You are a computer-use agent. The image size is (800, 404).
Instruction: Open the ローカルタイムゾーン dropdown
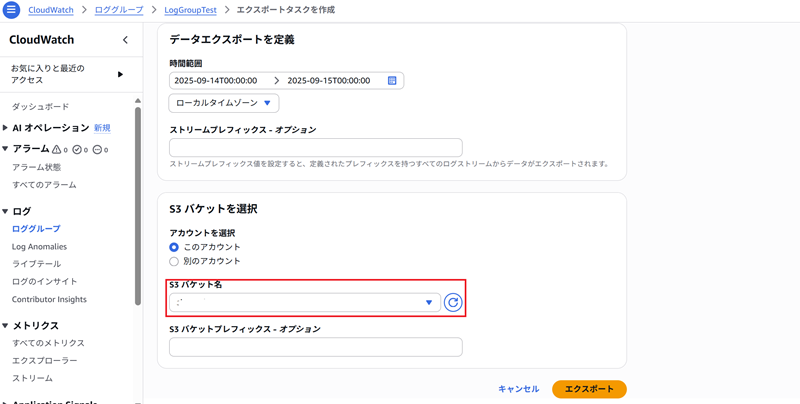point(224,103)
